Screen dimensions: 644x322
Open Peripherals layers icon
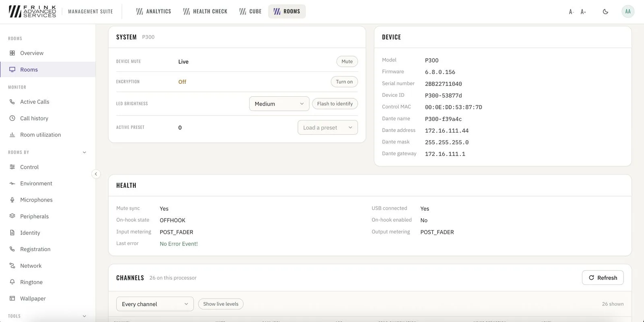[x=12, y=216]
